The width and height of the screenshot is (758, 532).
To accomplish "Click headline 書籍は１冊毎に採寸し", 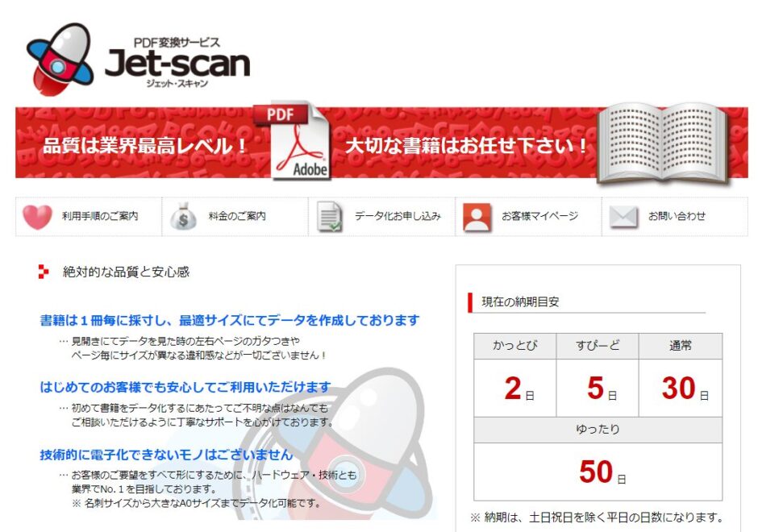I will tap(230, 320).
